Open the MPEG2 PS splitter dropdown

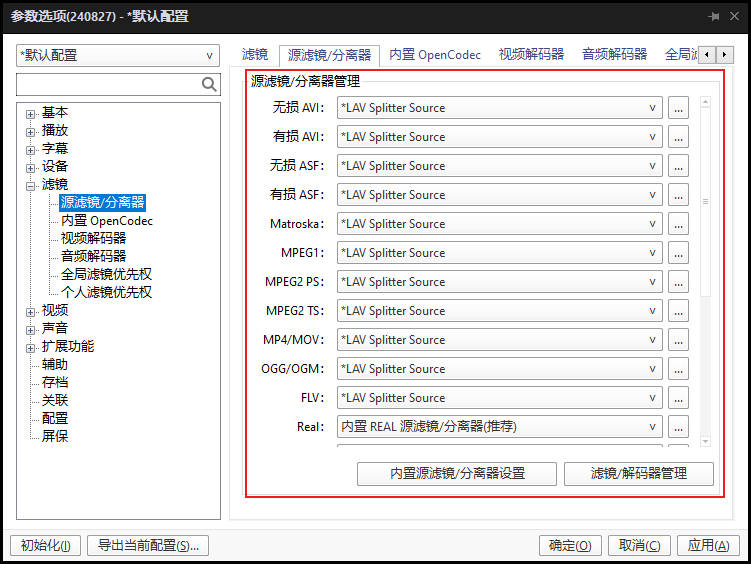500,282
